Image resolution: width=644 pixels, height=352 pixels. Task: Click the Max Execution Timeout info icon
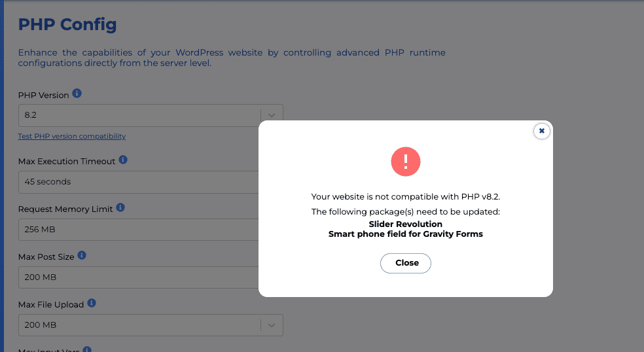[x=123, y=160]
